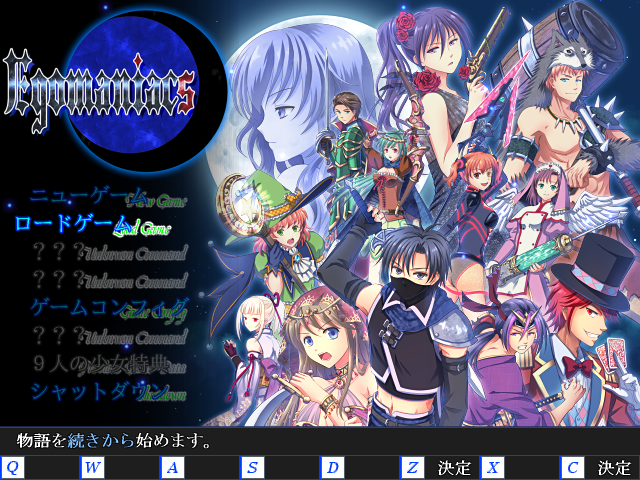Click the X key icon
The image size is (640, 480).
pyautogui.click(x=493, y=467)
